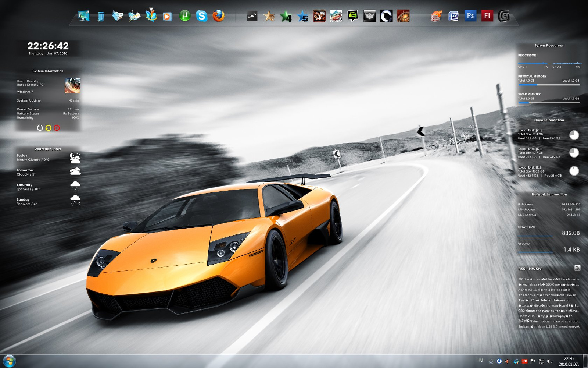Click Tomorrow's Cloudy weather icon
Screen dimensions: 588x368
75,171
